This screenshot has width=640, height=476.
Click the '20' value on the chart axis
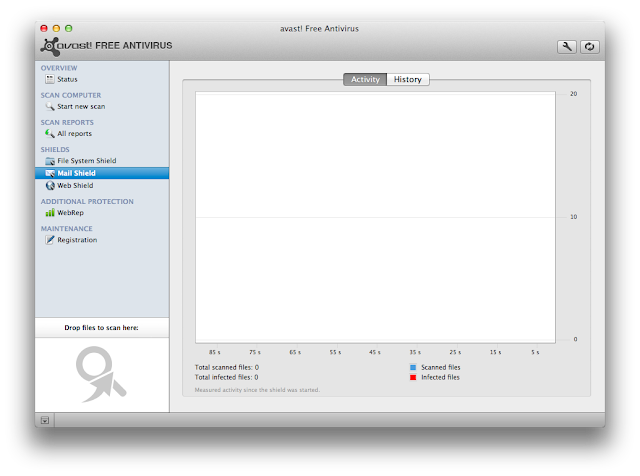(573, 94)
